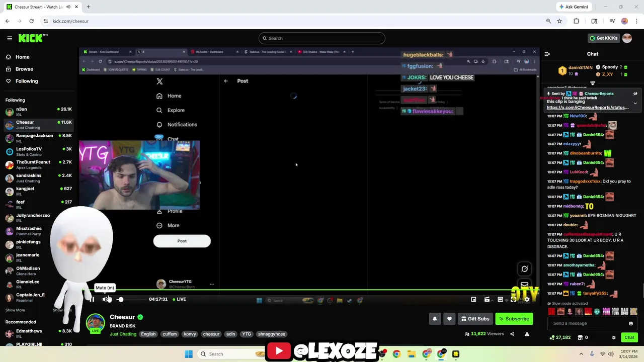Viewport: 644px width, 362px height.
Task: Collapse the chat panel with arrow icon
Action: click(547, 54)
